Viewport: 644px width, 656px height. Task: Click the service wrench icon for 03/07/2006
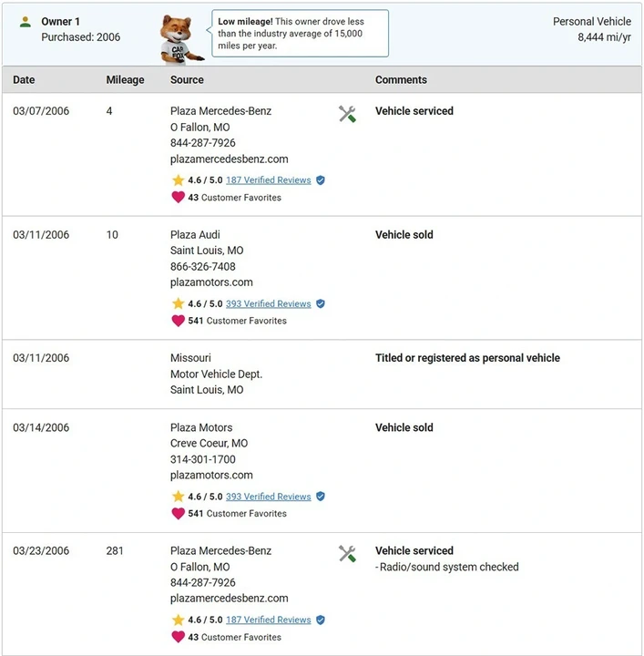347,114
